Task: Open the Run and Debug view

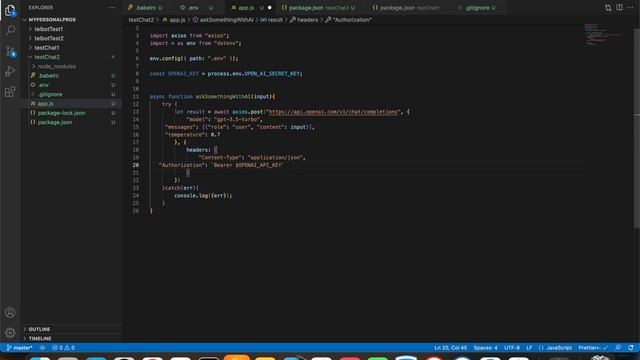Action: pyautogui.click(x=10, y=71)
